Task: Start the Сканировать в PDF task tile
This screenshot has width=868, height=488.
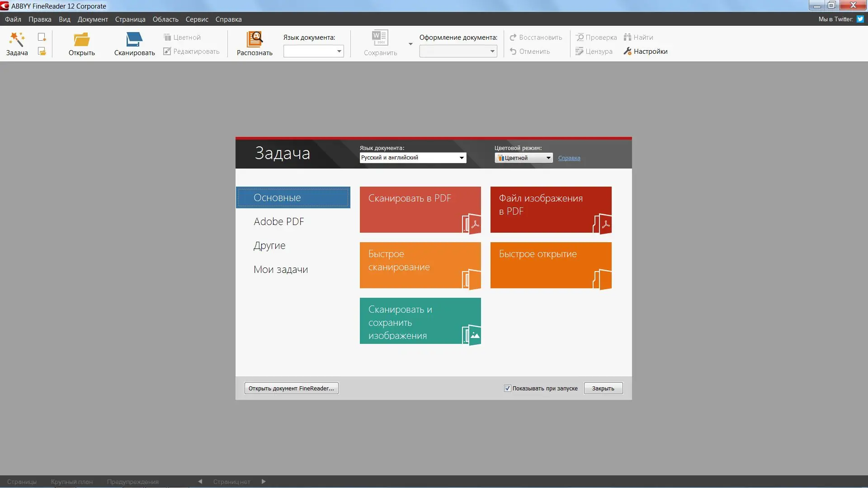Action: click(x=420, y=210)
